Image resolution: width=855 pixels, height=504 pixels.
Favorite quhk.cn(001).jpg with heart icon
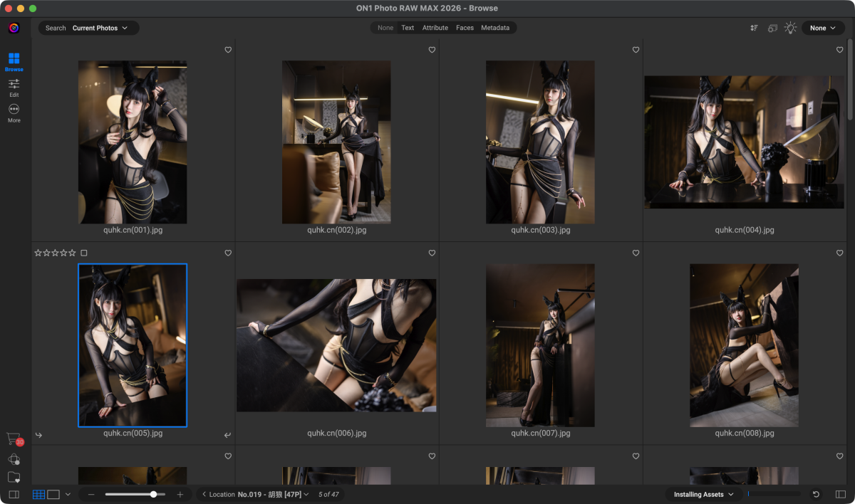coord(228,50)
